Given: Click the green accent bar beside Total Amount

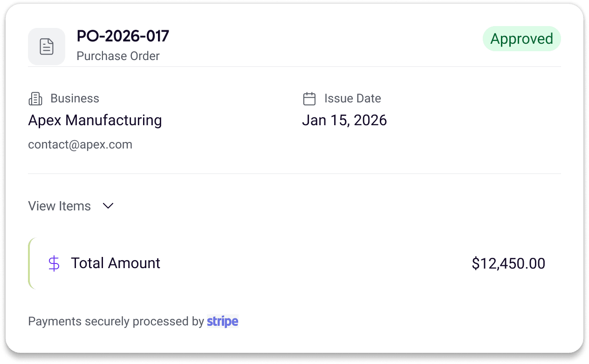Looking at the screenshot, I should point(30,263).
